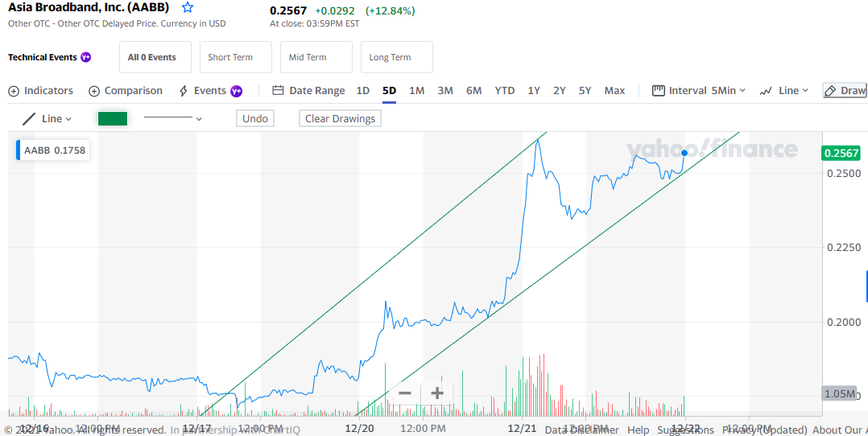Switch chart range to 5Y
Image resolution: width=868 pixels, height=436 pixels.
[x=585, y=91]
